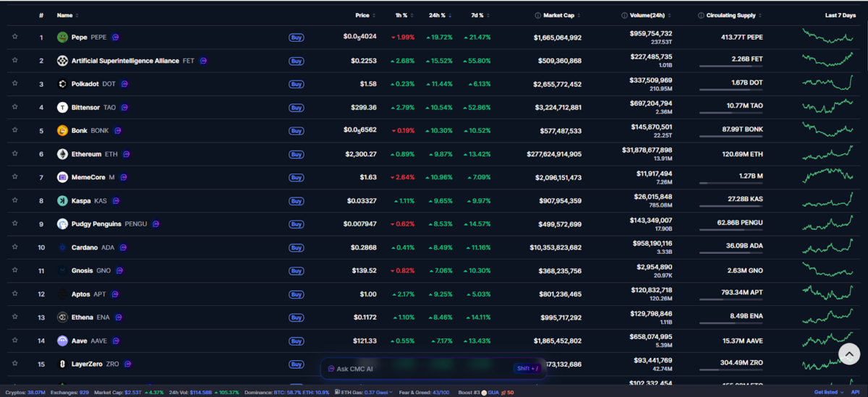Sort the table by 7d % column
868x397 pixels.
click(479, 15)
